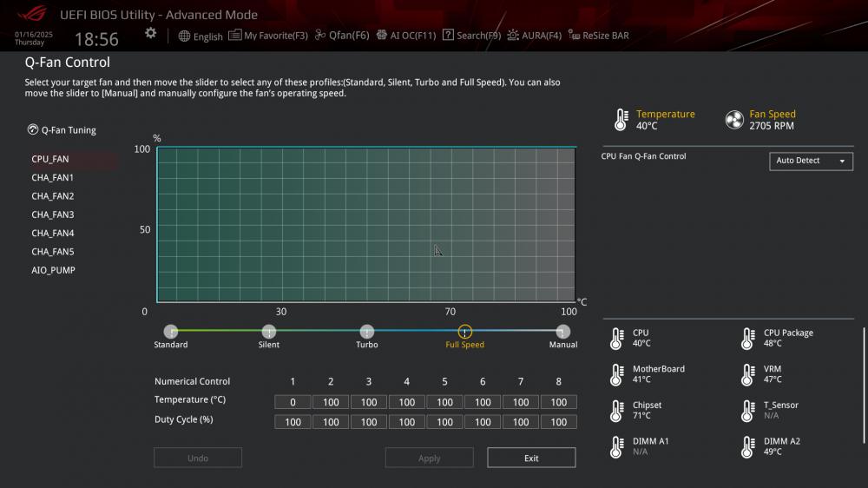Click Temperature field for point 5
This screenshot has width=868, height=488.
coord(444,402)
